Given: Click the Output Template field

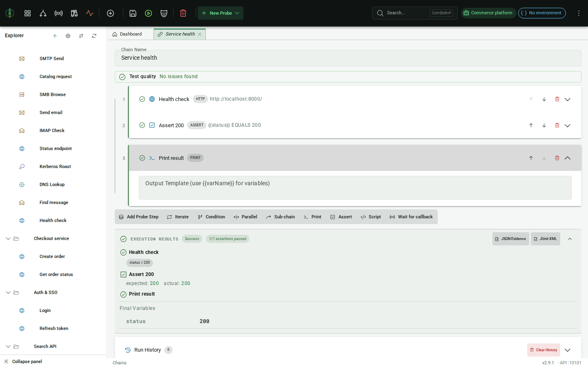Looking at the screenshot, I should [x=355, y=188].
